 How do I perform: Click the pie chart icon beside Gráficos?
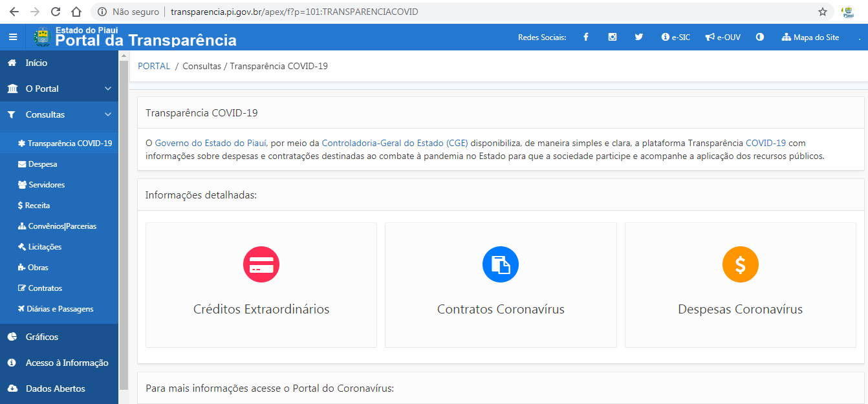12,337
